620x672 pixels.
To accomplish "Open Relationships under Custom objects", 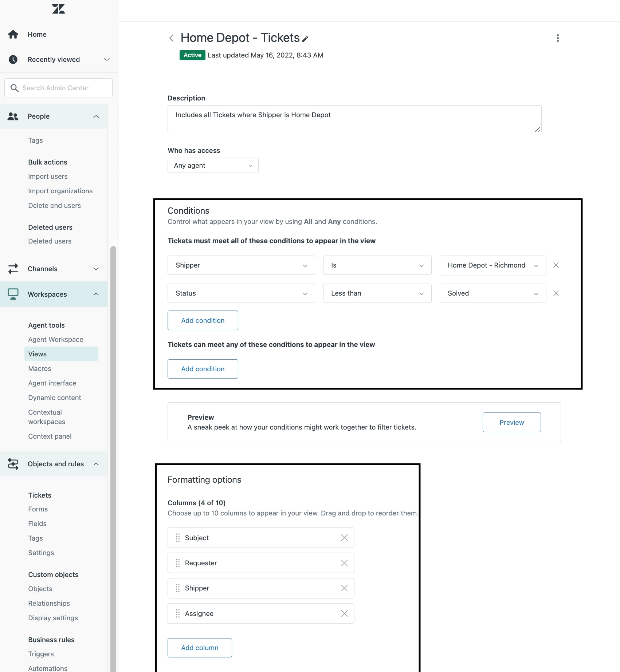I will [49, 603].
